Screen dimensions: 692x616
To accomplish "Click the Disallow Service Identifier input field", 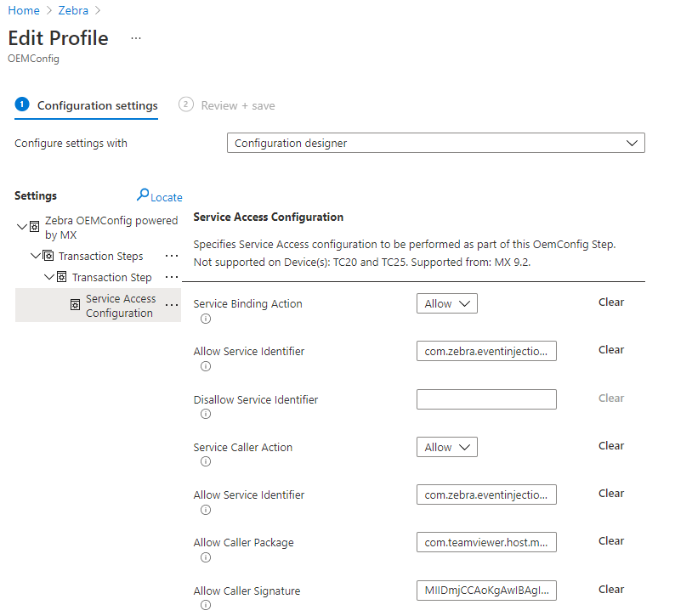I will tap(486, 399).
